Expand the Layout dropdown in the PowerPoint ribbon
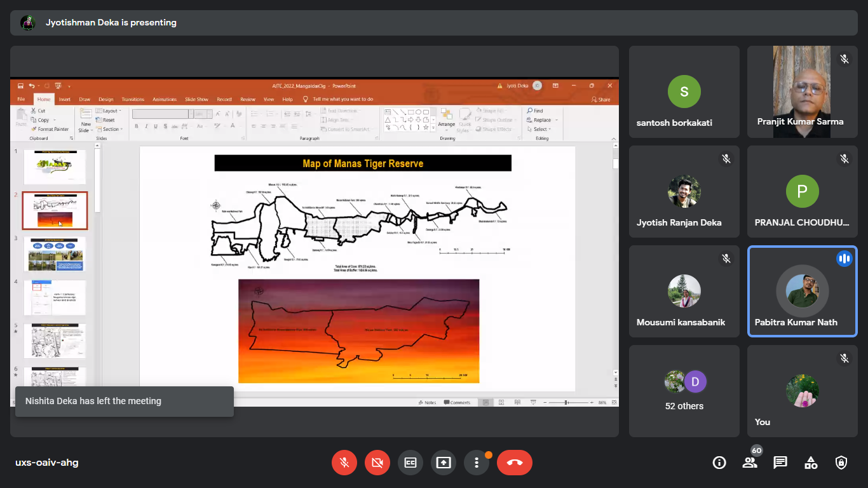Viewport: 868px width, 488px height. pos(111,111)
